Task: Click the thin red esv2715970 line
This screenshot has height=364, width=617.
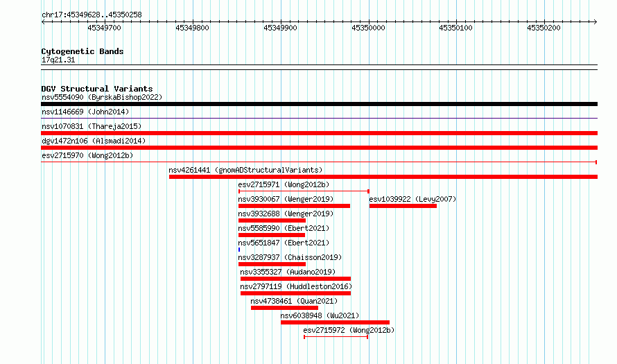Action: [x=319, y=162]
